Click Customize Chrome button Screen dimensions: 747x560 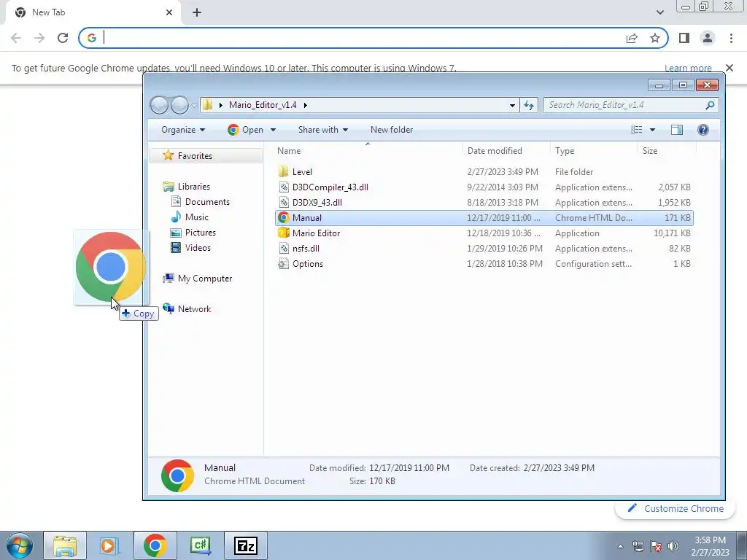pos(676,508)
